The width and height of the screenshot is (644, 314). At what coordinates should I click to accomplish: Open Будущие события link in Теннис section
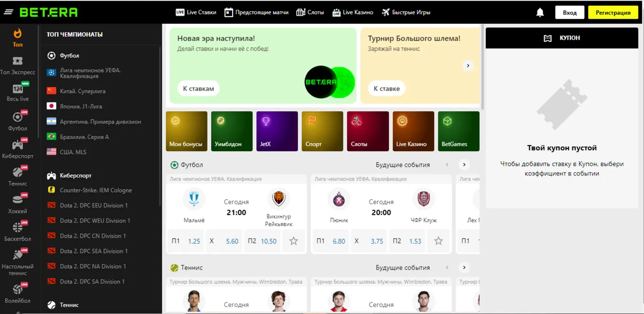click(x=403, y=267)
